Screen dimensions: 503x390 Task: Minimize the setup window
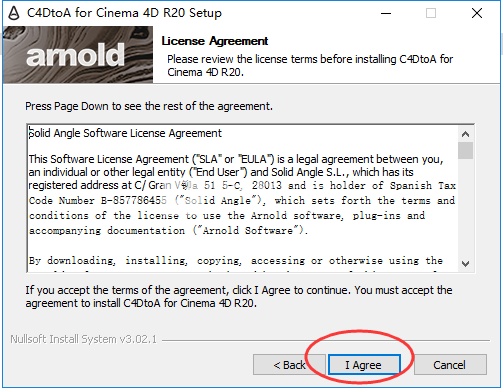tap(386, 13)
